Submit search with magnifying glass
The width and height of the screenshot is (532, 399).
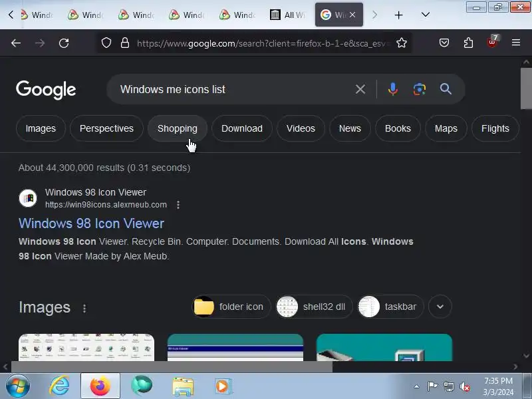point(446,89)
